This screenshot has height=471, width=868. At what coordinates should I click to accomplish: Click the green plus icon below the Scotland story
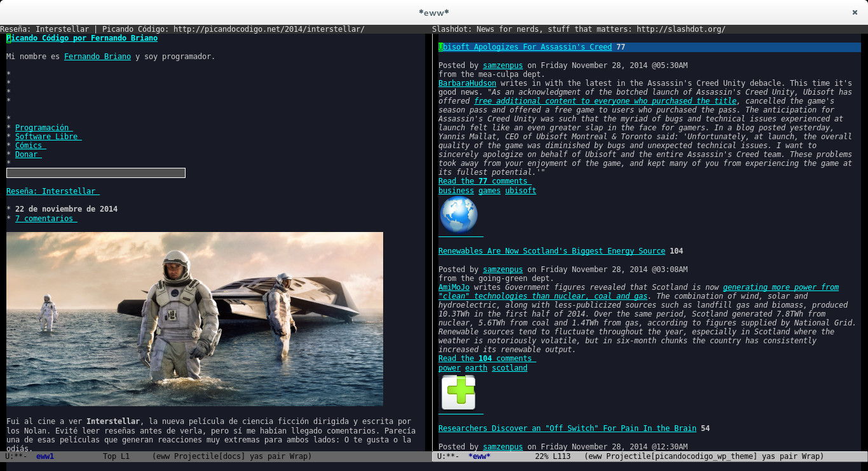tap(459, 392)
